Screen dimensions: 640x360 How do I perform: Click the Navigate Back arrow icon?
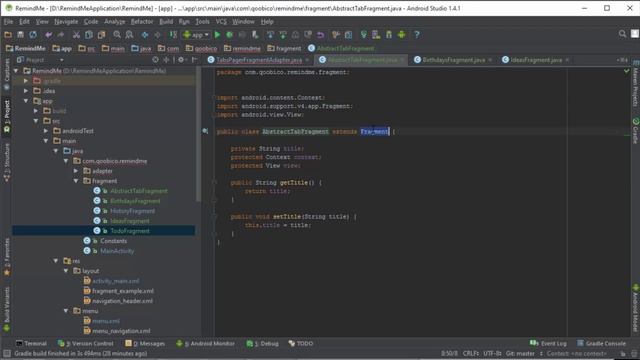click(x=145, y=35)
